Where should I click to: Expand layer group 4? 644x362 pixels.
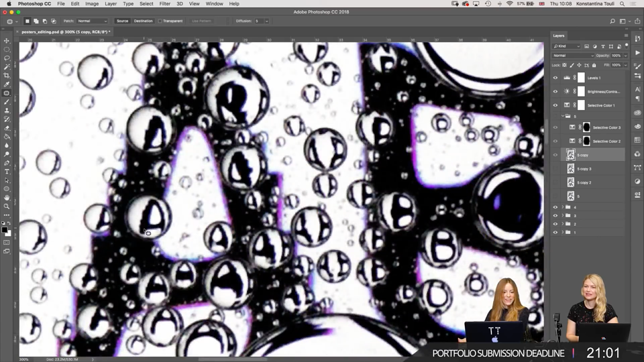563,207
